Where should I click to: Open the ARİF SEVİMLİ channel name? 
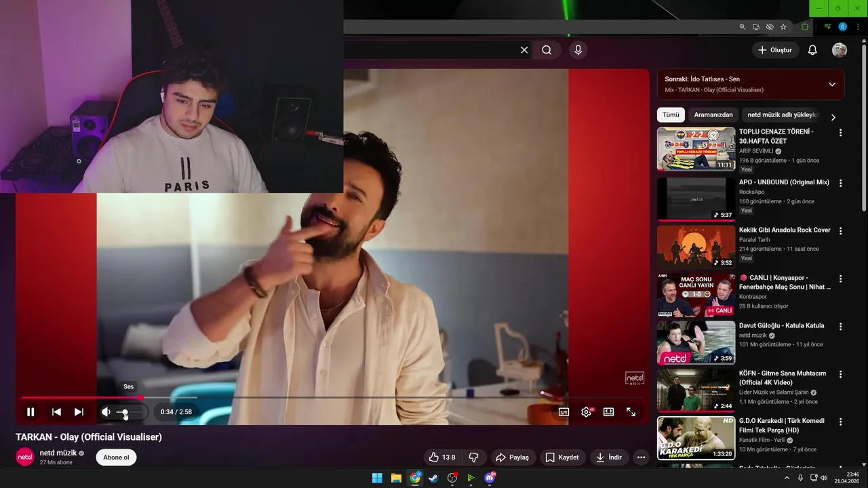[x=756, y=151]
